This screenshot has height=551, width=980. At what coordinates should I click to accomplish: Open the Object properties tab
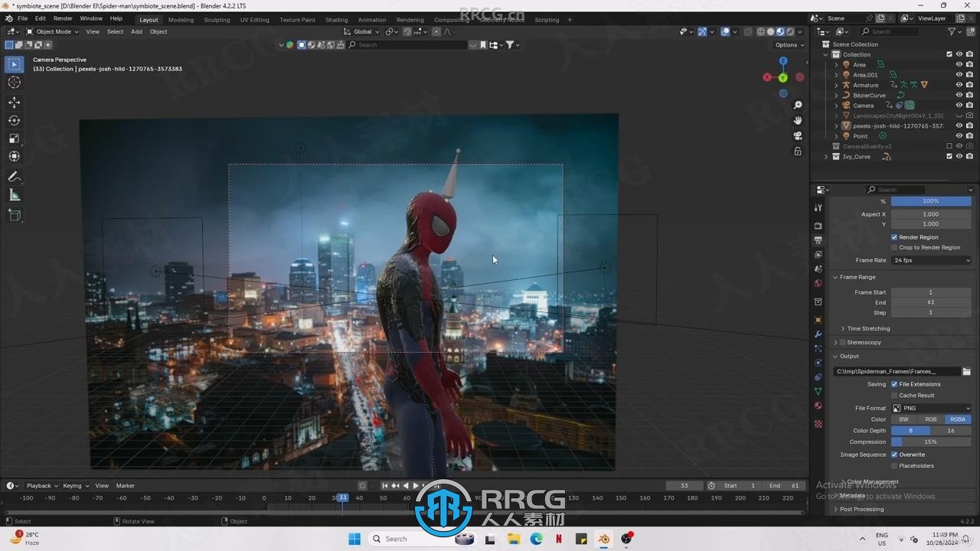(x=818, y=320)
